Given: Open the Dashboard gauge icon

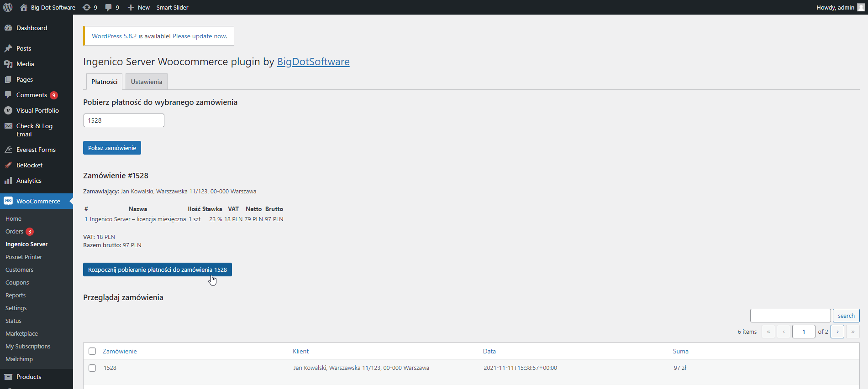Looking at the screenshot, I should click(8, 28).
